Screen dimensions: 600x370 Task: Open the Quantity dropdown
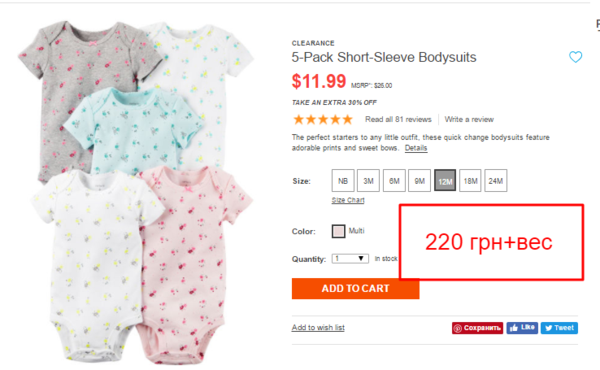pos(350,259)
